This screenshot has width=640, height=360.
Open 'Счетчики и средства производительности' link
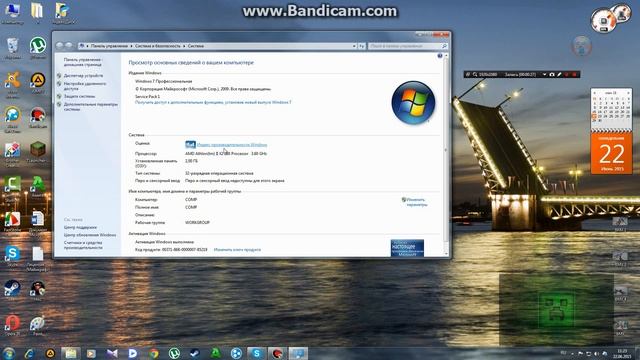click(x=84, y=245)
